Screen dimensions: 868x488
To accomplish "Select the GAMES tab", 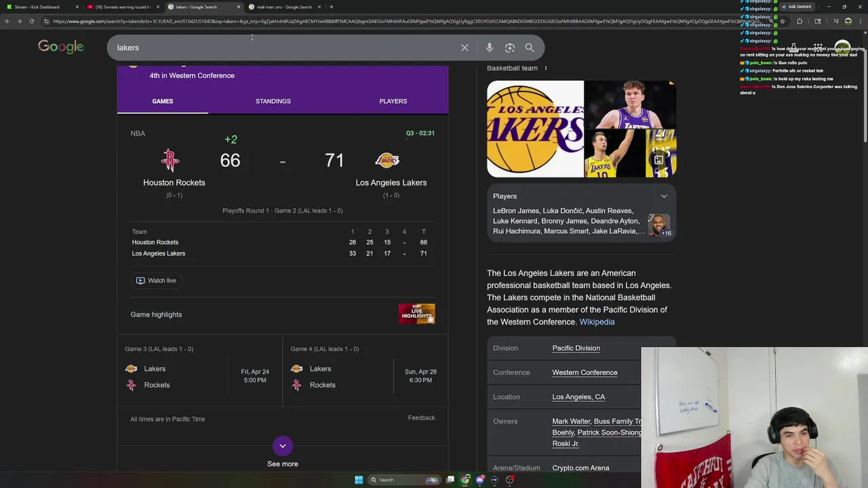I will click(163, 101).
